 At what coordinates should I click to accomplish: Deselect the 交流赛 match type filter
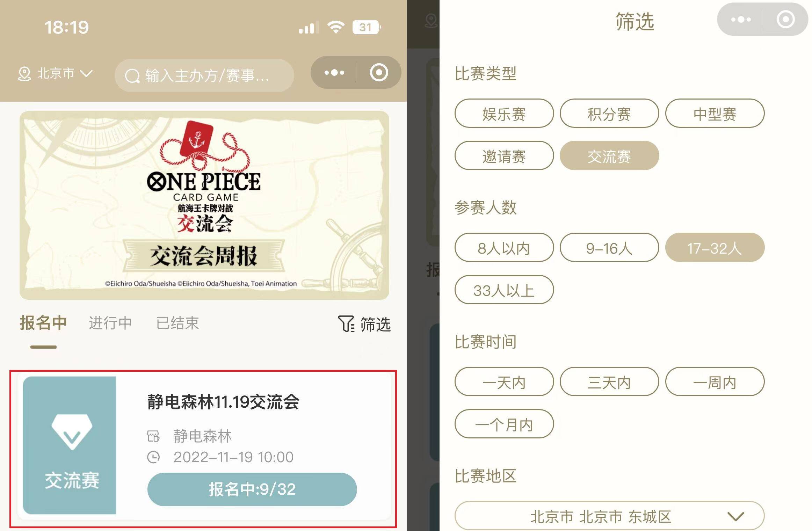coord(609,156)
